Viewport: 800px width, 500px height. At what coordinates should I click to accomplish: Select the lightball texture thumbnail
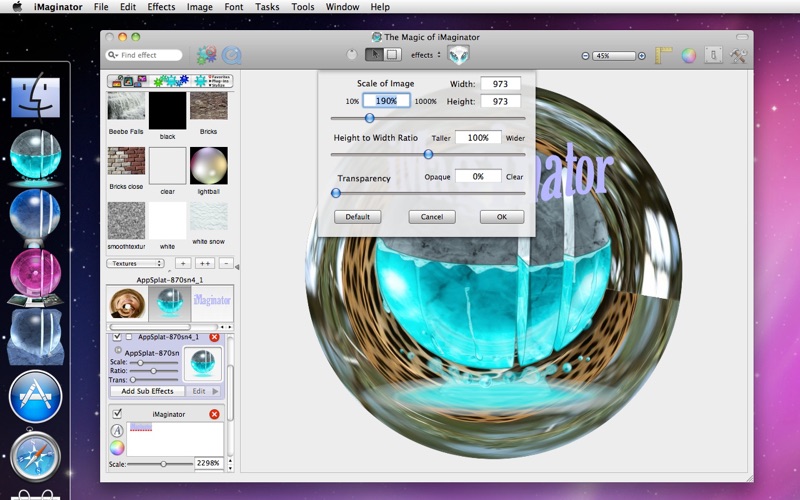click(x=209, y=166)
